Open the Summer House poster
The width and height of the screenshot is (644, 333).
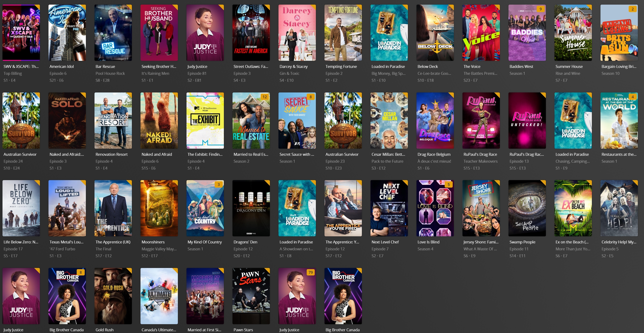[x=573, y=33]
